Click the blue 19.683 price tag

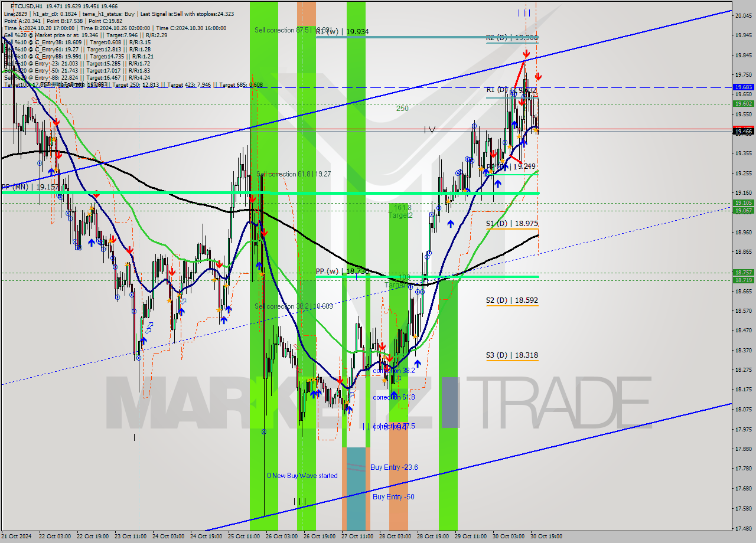(x=743, y=87)
